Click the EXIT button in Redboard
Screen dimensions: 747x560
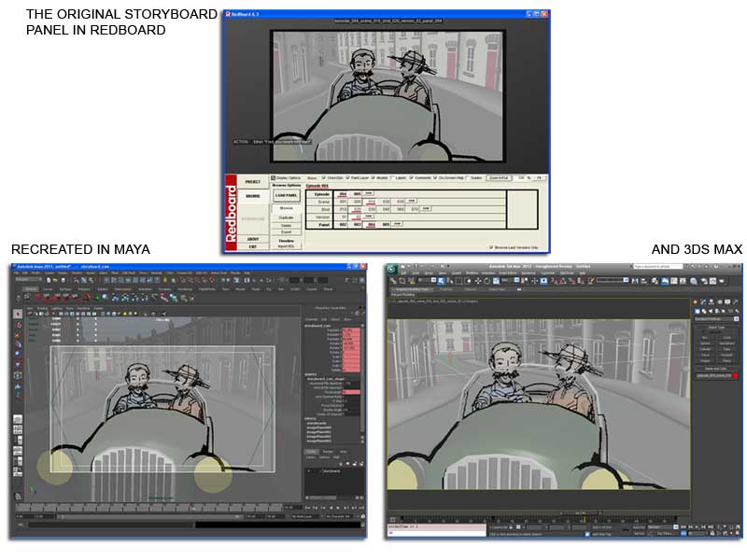coord(252,246)
